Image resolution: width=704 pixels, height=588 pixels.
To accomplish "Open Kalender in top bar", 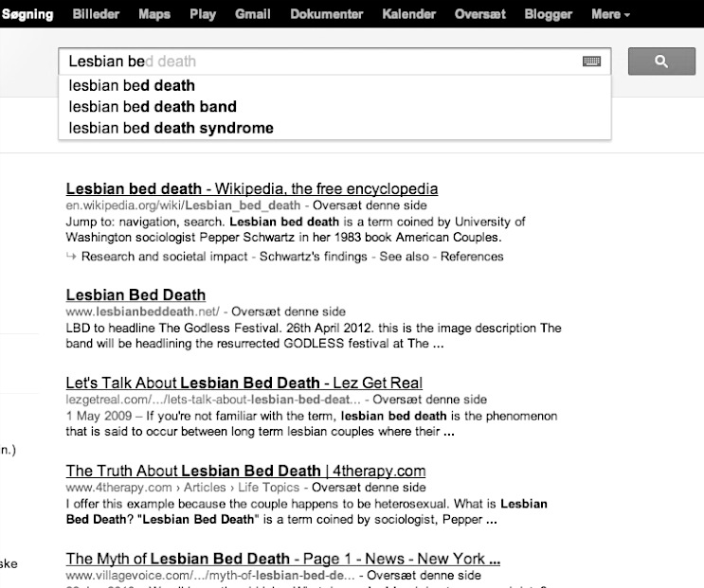I will pyautogui.click(x=408, y=14).
